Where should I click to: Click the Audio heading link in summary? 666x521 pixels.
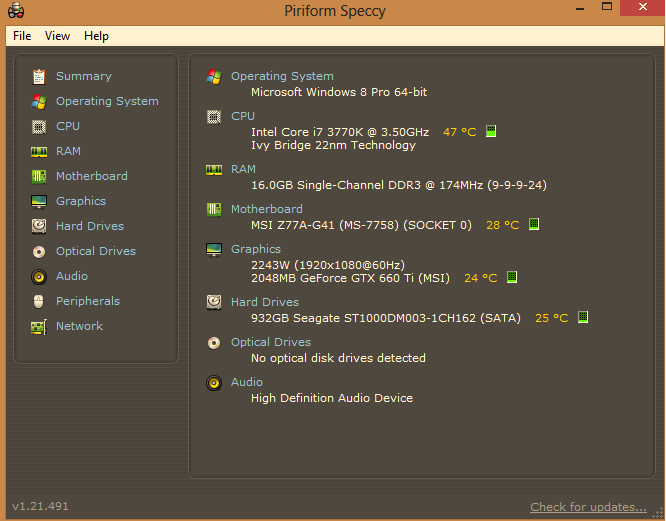247,382
